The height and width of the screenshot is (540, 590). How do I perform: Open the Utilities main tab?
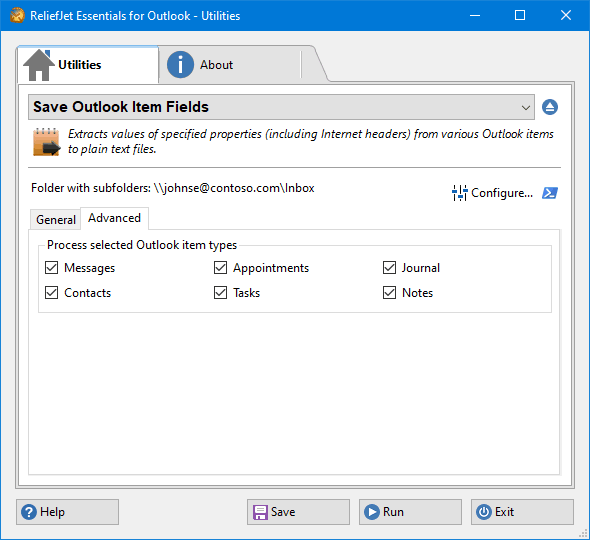(x=88, y=65)
